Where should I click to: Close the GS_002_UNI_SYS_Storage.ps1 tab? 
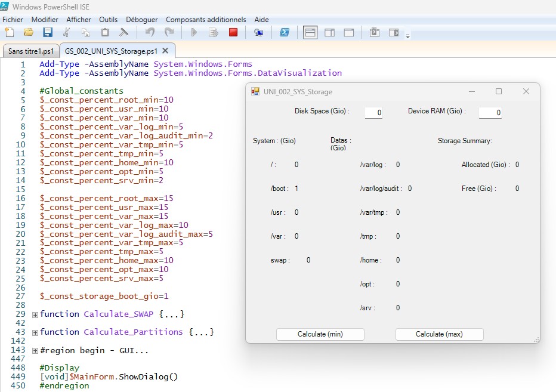[x=165, y=51]
